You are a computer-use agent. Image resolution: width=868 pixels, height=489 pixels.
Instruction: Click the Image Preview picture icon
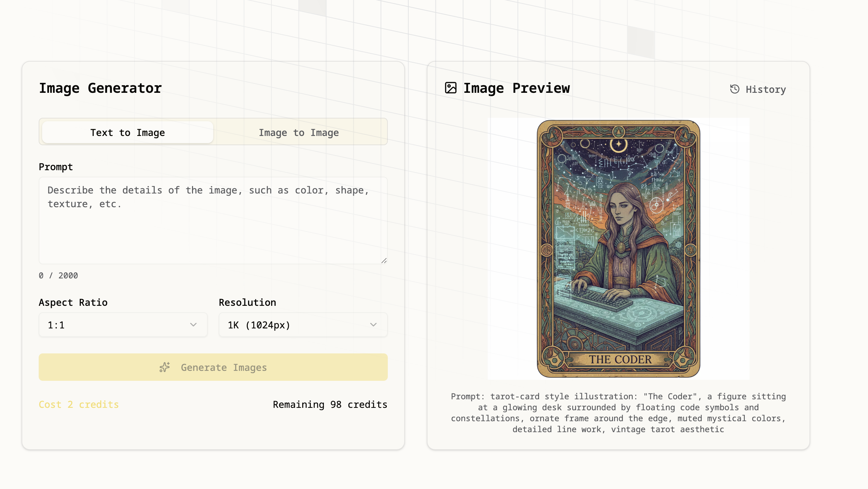[x=451, y=88]
